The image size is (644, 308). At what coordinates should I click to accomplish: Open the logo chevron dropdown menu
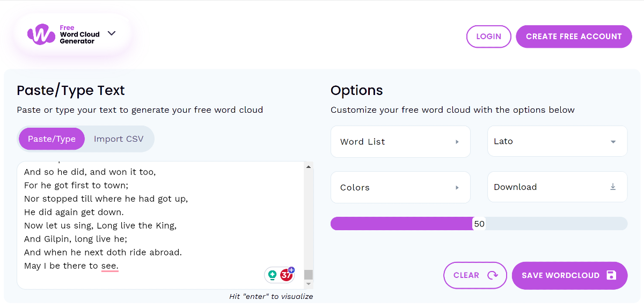112,33
